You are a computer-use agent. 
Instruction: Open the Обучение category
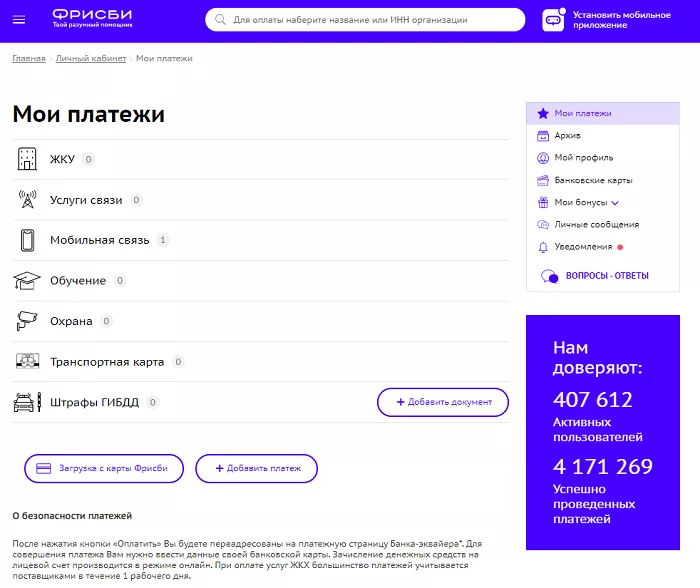point(261,281)
